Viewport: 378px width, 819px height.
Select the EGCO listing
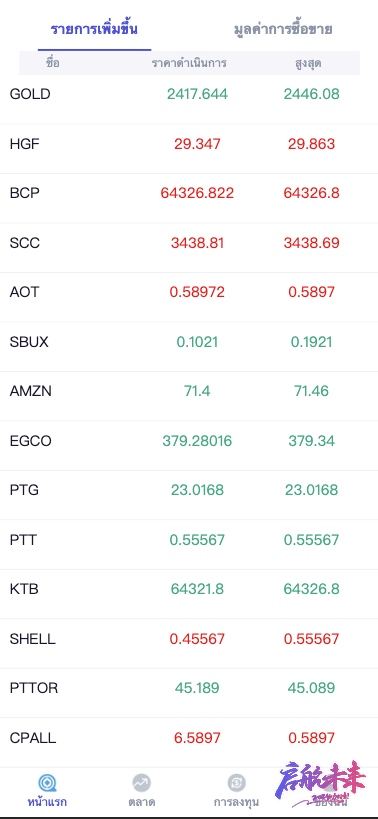(x=189, y=441)
